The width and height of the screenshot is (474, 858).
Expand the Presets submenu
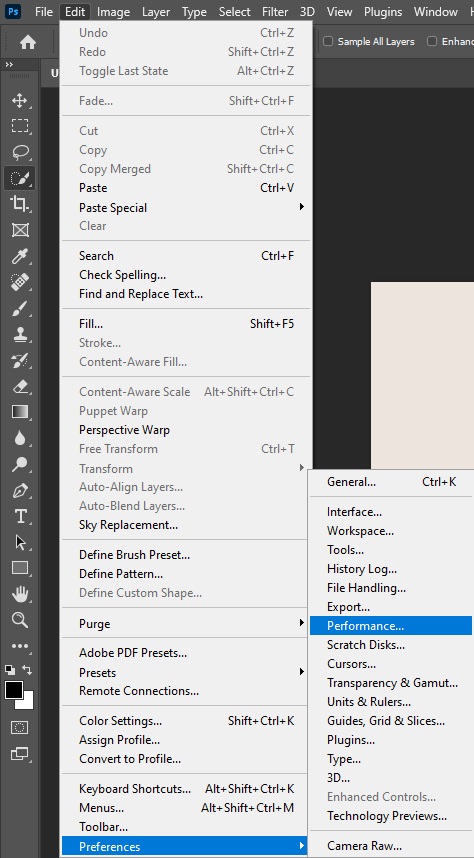[x=186, y=672]
